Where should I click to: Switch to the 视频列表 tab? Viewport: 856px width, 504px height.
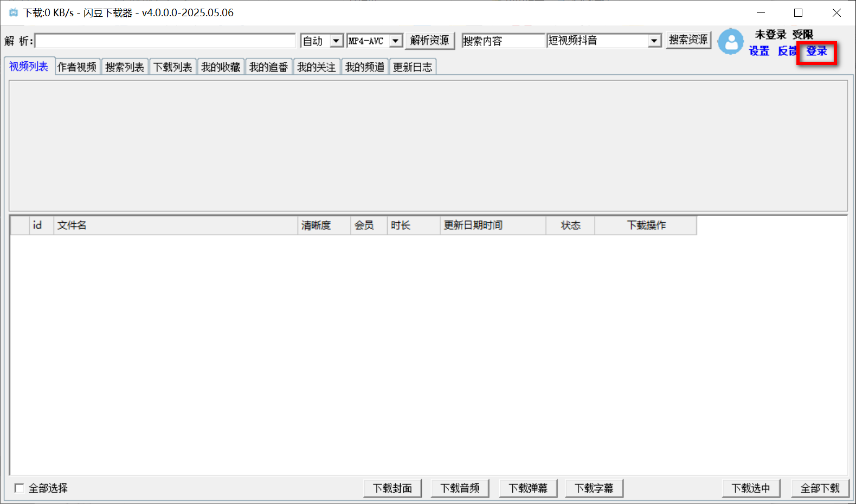click(29, 66)
